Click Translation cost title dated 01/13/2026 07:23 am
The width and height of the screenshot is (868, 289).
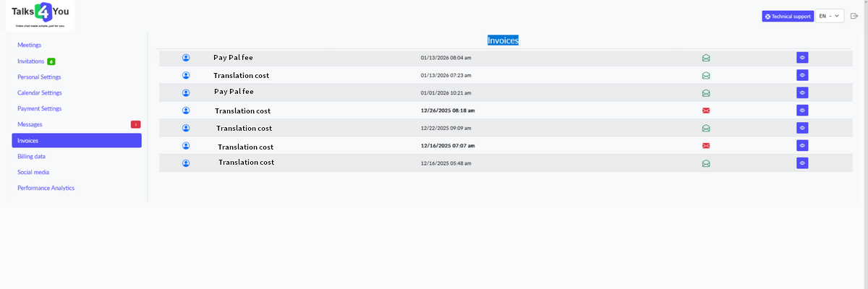pyautogui.click(x=241, y=75)
